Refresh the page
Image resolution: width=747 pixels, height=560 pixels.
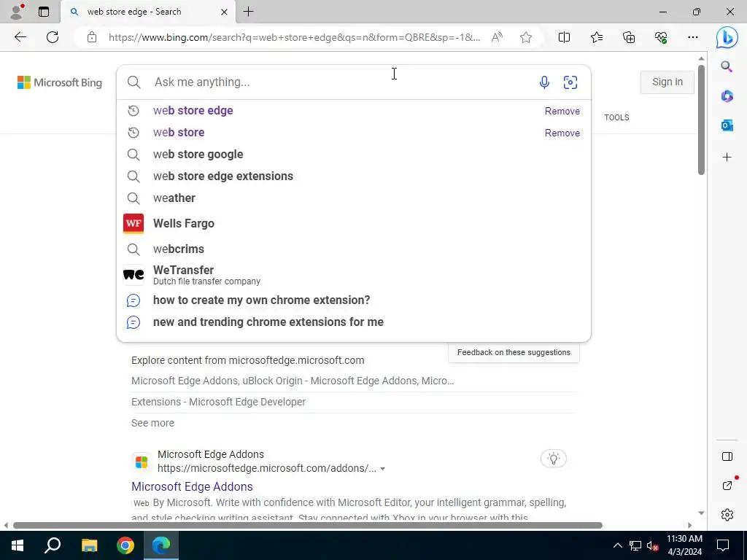[53, 37]
